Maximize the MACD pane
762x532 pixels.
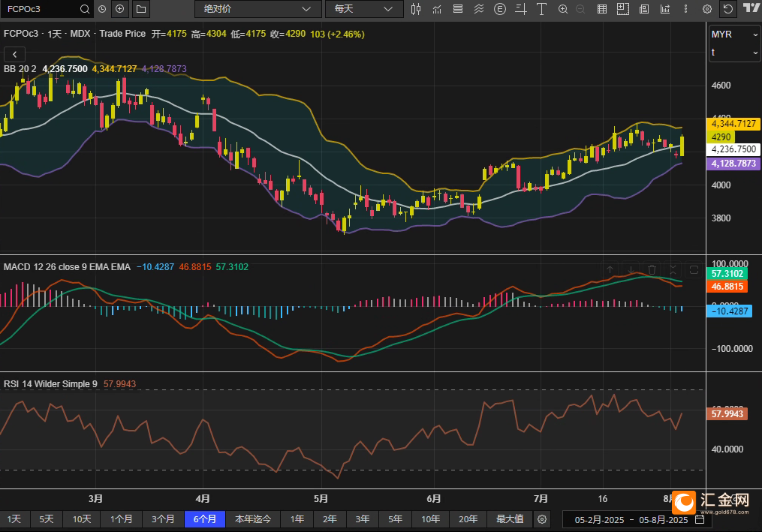(x=694, y=270)
